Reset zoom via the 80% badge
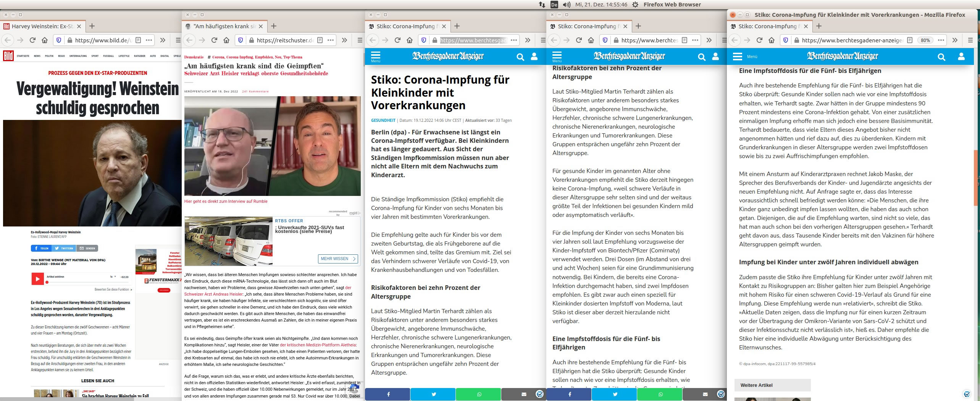The image size is (980, 401). point(925,40)
